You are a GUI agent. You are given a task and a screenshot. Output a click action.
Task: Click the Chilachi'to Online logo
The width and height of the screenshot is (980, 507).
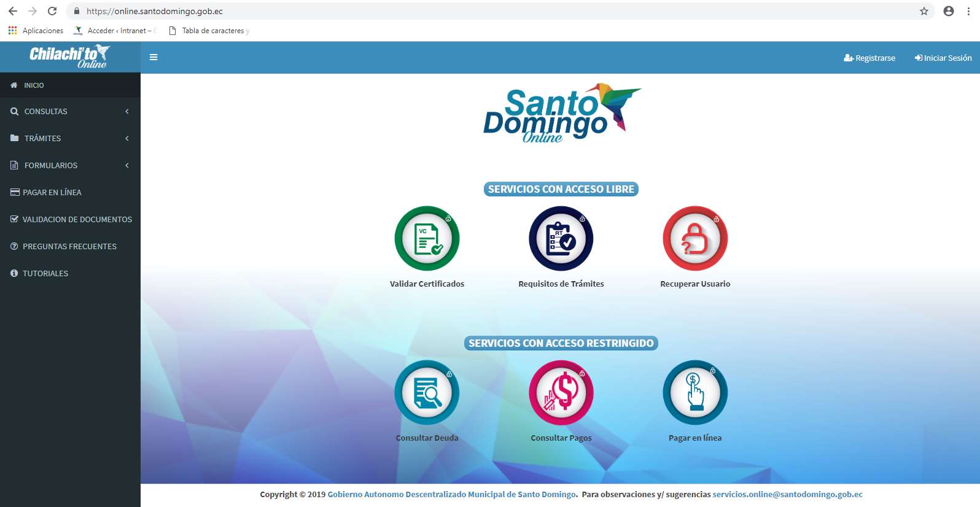(69, 57)
